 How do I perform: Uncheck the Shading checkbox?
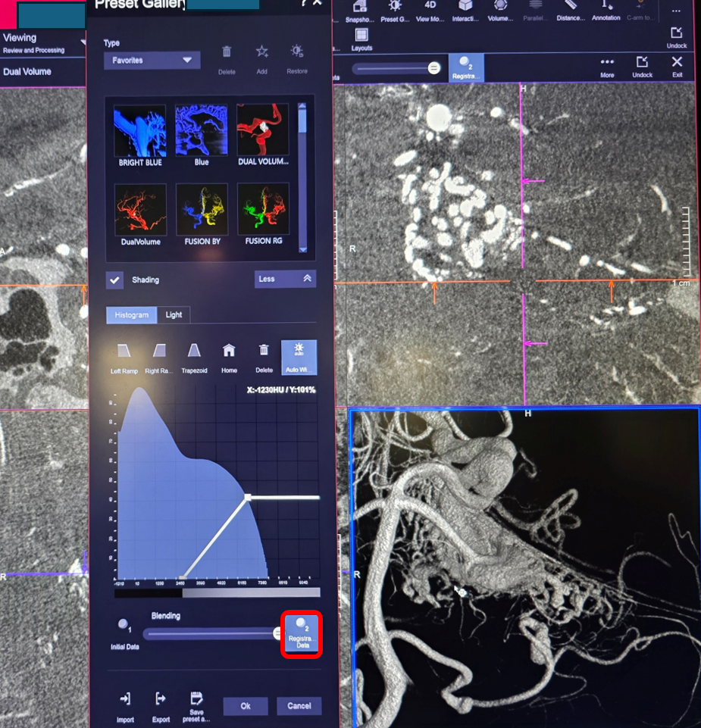click(114, 280)
